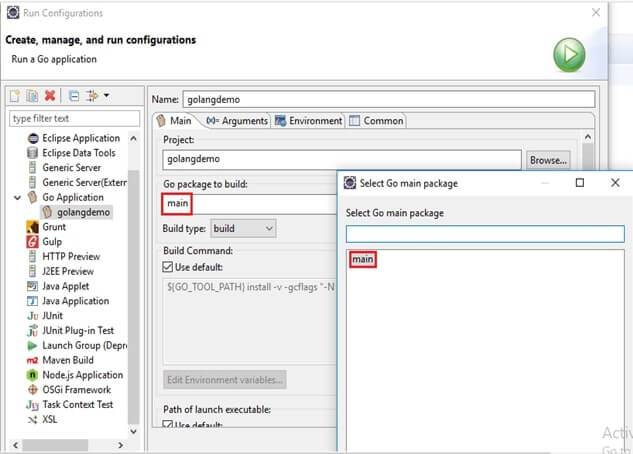
Task: Open the filter configurations dropdown arrow
Action: pos(106,96)
